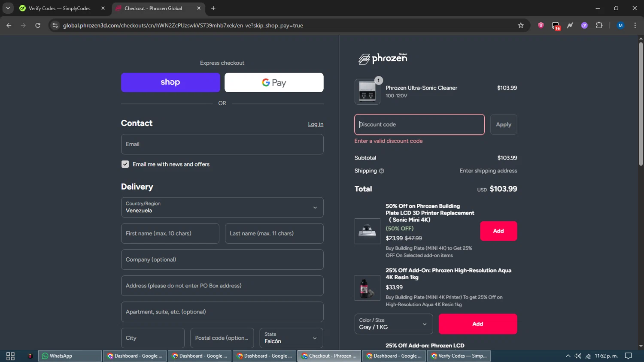Switch to Checkout - Phrozen taskbar window
The image size is (644, 362).
coord(329,356)
